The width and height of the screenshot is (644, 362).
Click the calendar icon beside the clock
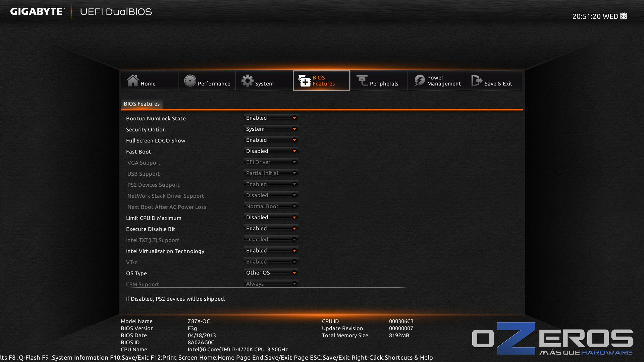(x=624, y=16)
